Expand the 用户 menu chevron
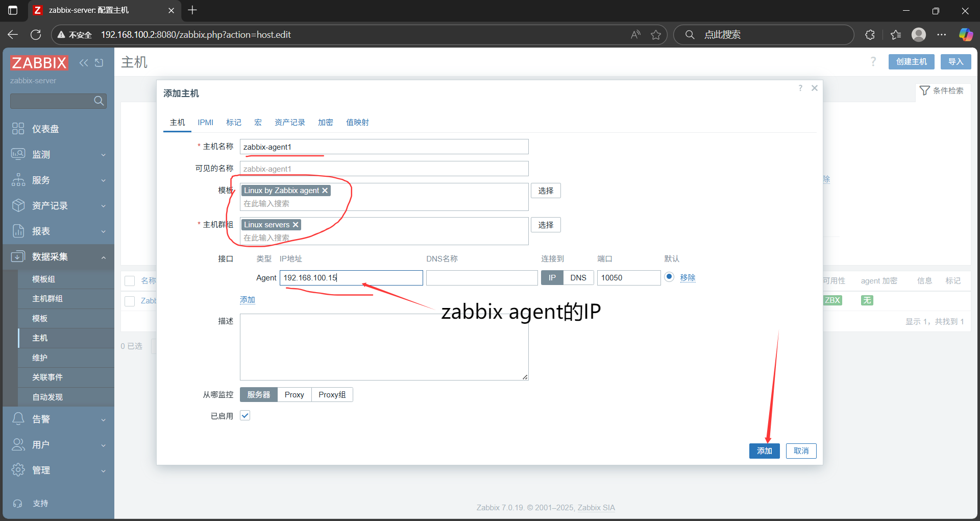 104,445
